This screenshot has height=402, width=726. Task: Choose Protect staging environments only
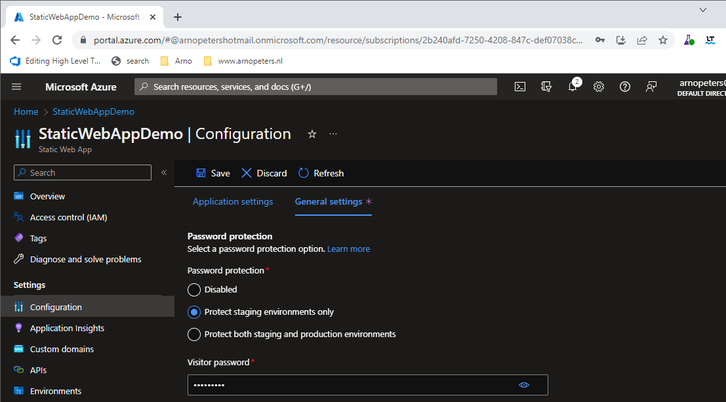click(x=194, y=312)
